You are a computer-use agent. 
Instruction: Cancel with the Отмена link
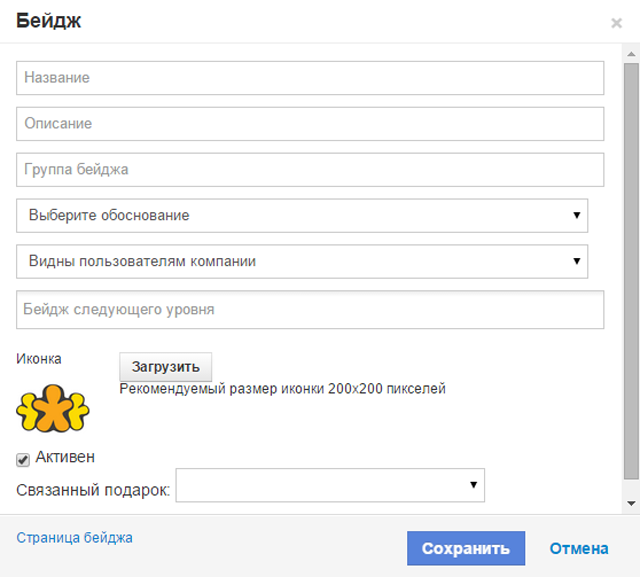click(x=579, y=548)
